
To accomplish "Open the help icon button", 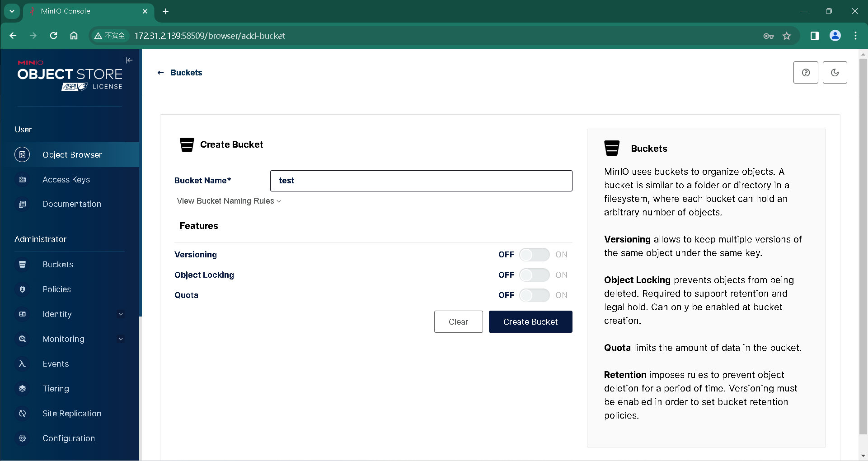I will [x=805, y=73].
